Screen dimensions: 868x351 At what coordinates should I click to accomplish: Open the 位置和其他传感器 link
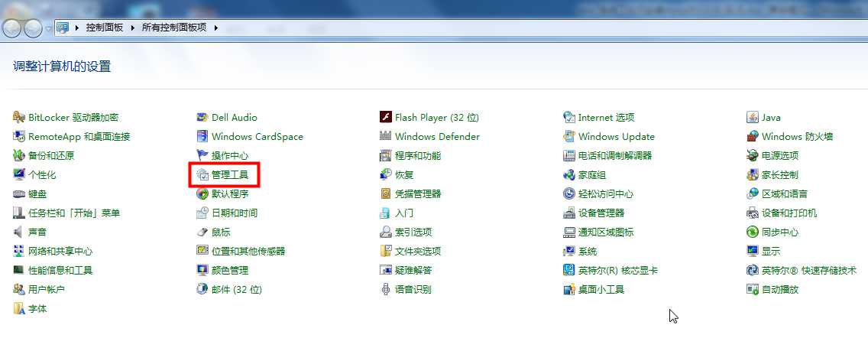coord(248,251)
